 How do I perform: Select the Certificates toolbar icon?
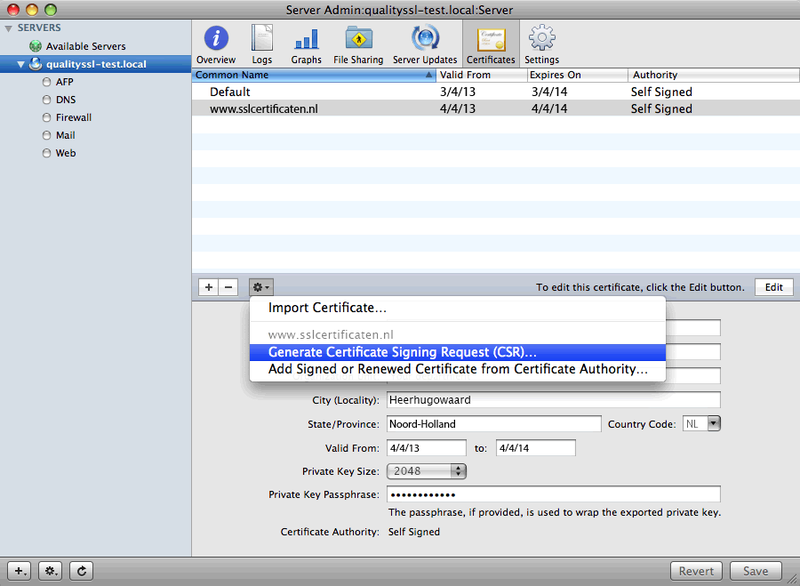pos(491,39)
